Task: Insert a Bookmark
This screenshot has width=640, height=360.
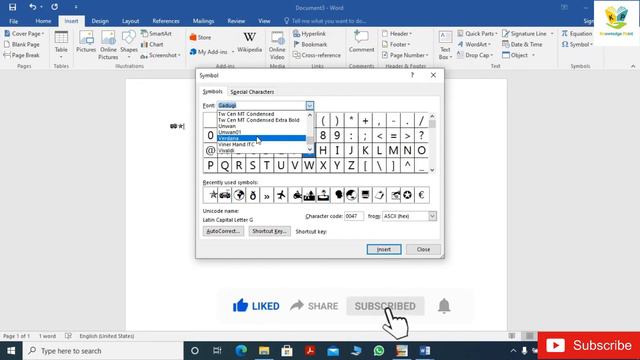Action: click(310, 44)
